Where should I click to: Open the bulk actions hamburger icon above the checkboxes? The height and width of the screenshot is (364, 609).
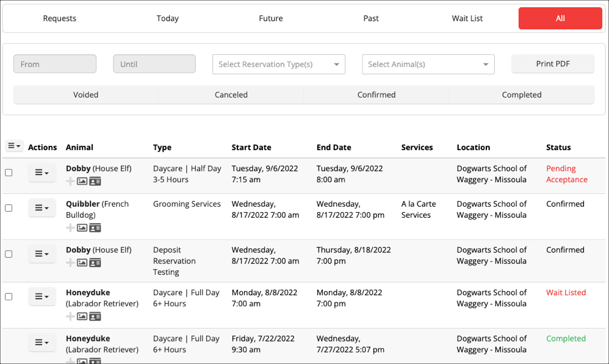[x=13, y=146]
